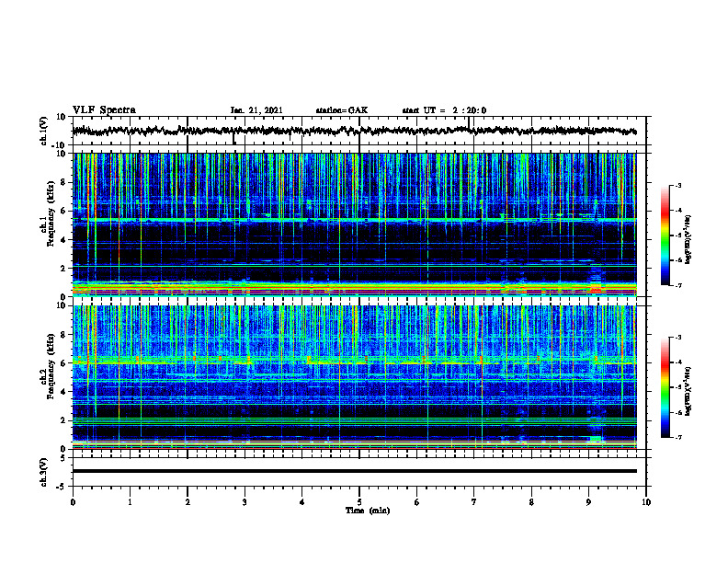Click the ch.1(V) waveform trace panel

[359, 131]
